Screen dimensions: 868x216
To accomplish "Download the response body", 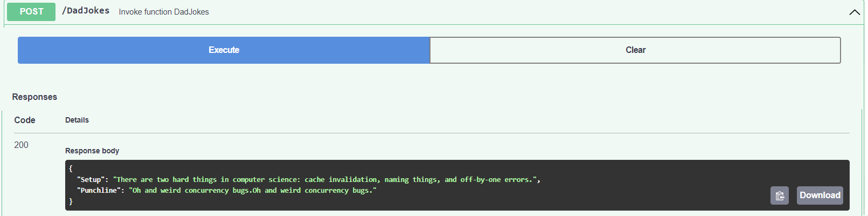I will click(x=820, y=195).
